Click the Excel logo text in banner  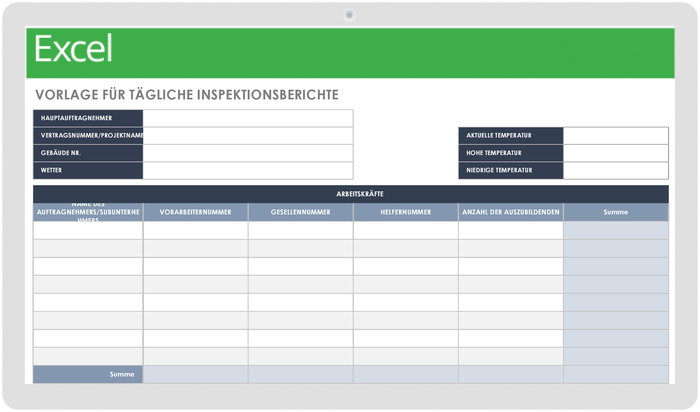[x=73, y=49]
